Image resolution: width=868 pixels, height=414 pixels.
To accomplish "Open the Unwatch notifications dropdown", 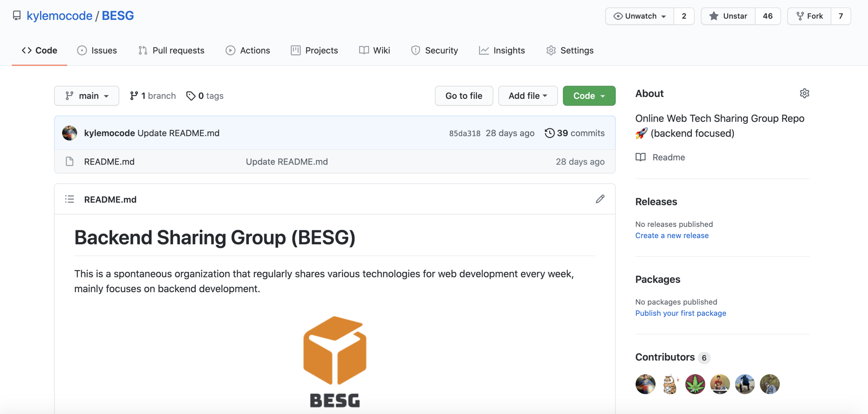I will click(x=640, y=16).
